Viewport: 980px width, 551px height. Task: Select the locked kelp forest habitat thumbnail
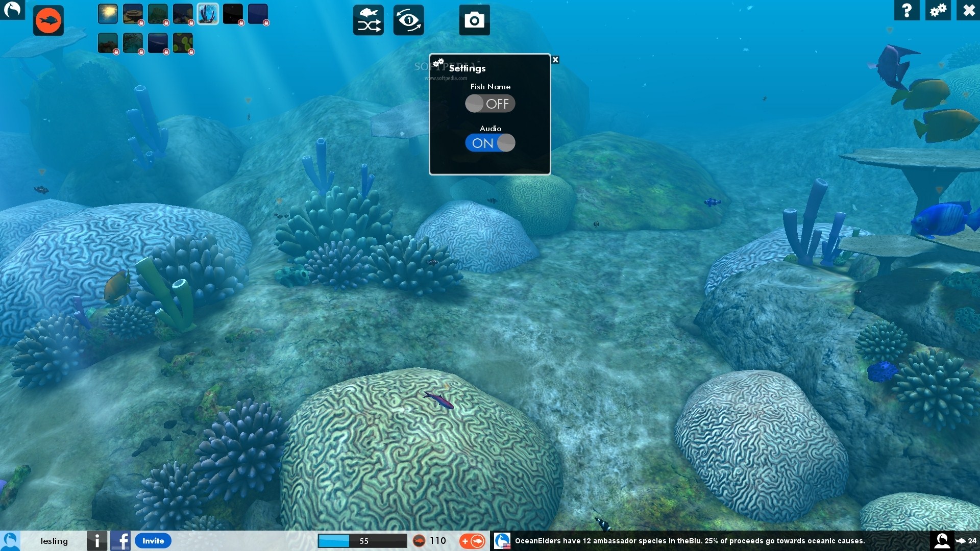(x=133, y=43)
